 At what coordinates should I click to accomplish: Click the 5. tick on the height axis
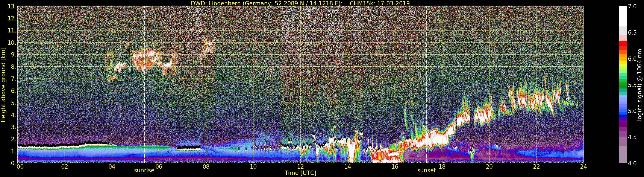14,103
